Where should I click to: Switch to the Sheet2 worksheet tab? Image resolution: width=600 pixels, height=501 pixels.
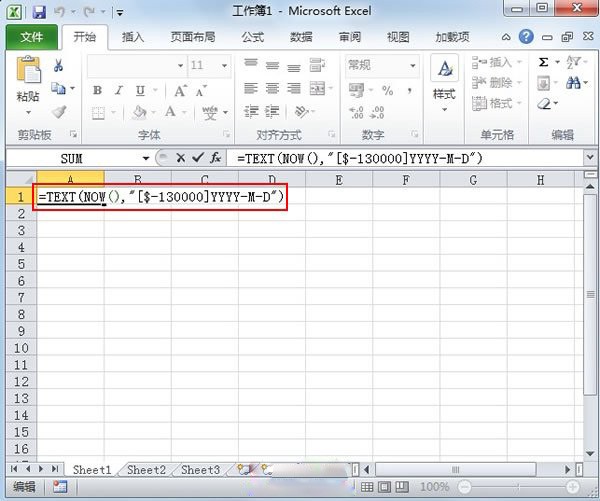tap(146, 469)
